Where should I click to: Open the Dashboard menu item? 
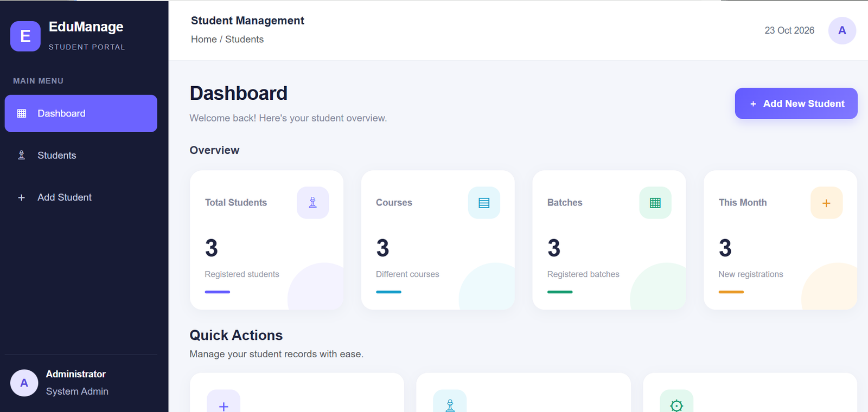point(81,113)
